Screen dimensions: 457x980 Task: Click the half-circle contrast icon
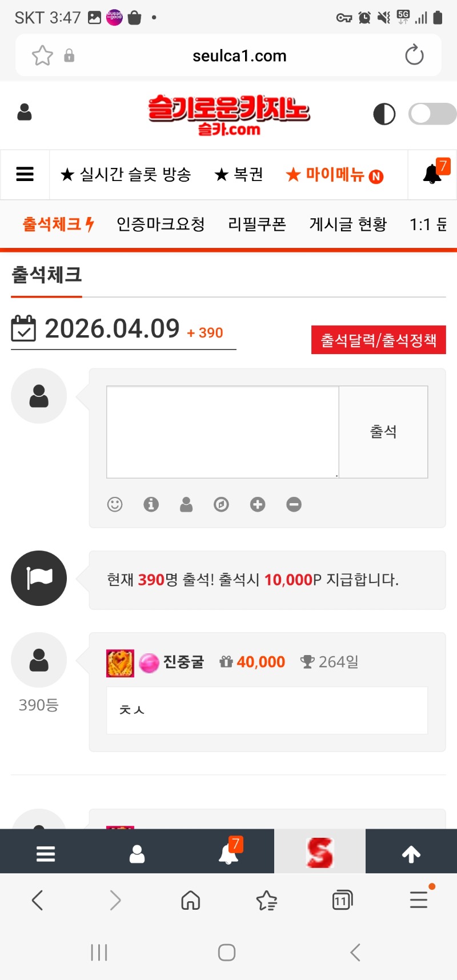384,114
